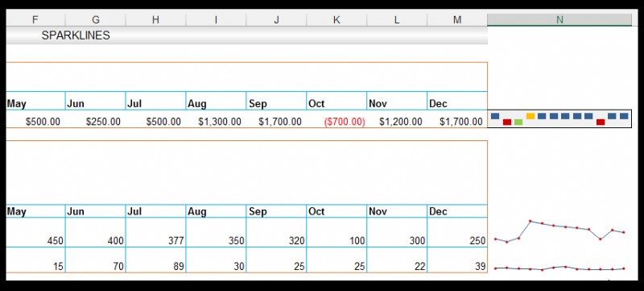This screenshot has width=644, height=291.
Task: Select the 25 value in the Oct column
Action: 336,260
